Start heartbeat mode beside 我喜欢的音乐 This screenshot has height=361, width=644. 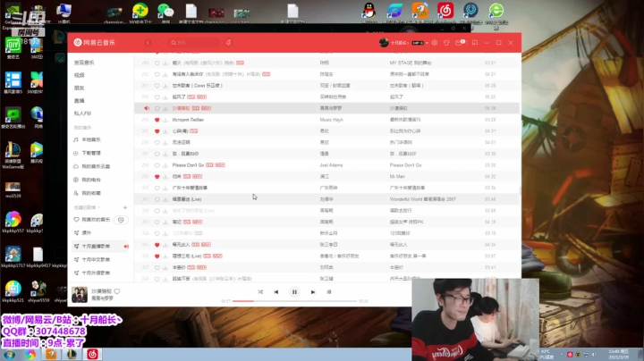[x=121, y=220]
